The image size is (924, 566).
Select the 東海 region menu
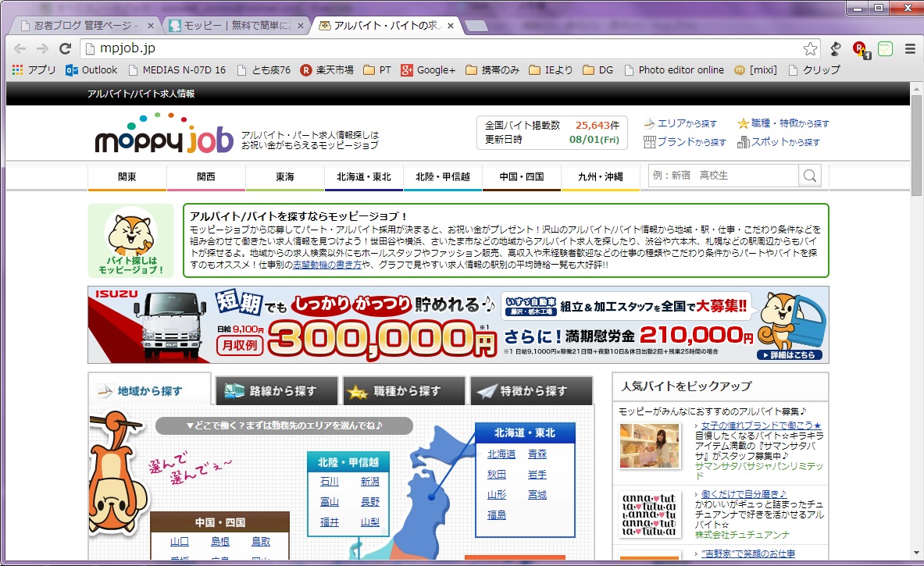tap(285, 176)
